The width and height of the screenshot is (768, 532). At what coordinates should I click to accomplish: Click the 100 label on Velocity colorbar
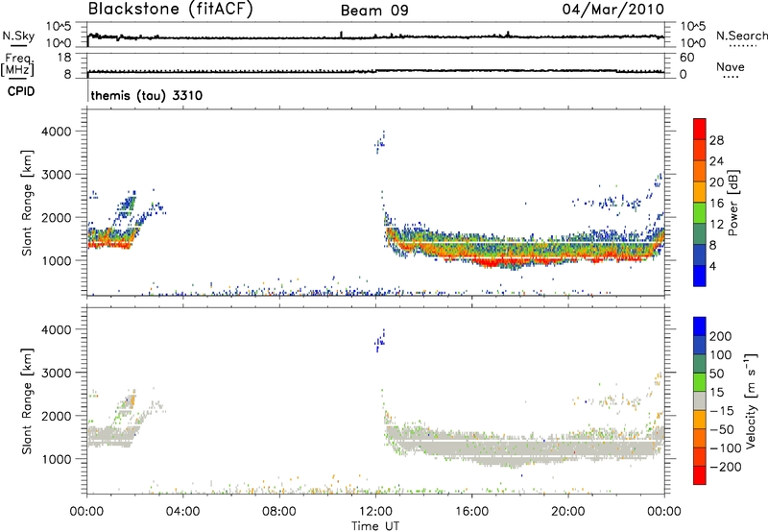coord(721,354)
